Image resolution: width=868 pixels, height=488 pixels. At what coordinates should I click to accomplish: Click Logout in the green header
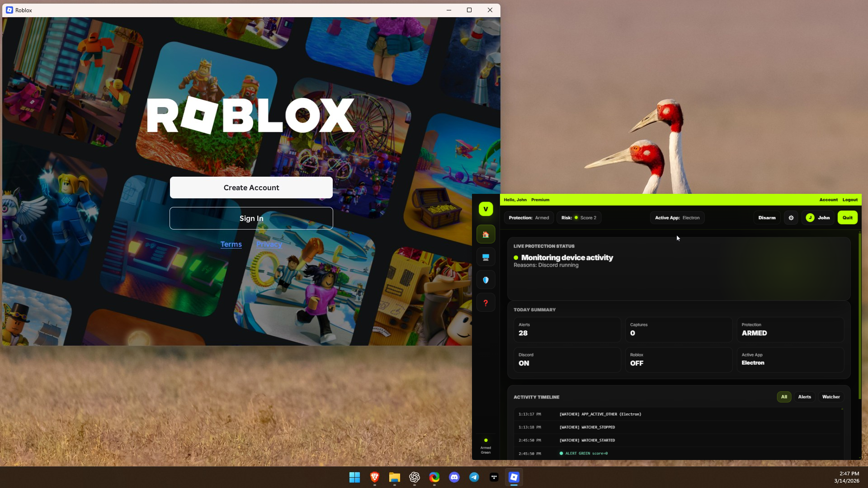pos(850,200)
